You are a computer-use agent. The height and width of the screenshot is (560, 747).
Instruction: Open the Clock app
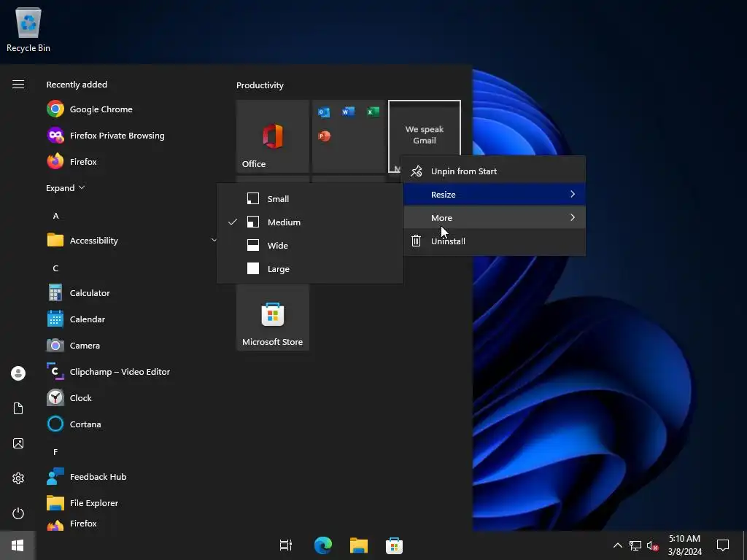click(69, 397)
